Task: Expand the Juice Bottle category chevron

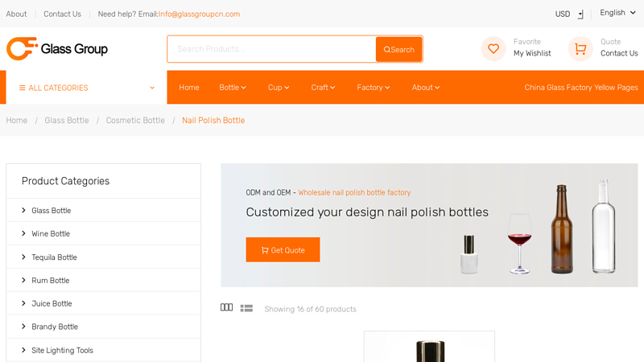Action: click(23, 303)
